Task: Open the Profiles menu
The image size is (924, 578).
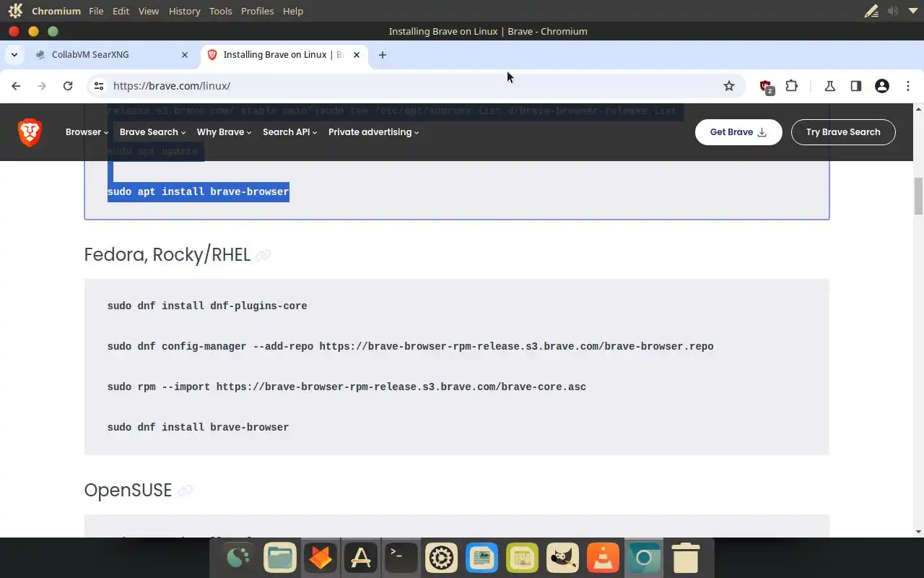Action: [257, 11]
